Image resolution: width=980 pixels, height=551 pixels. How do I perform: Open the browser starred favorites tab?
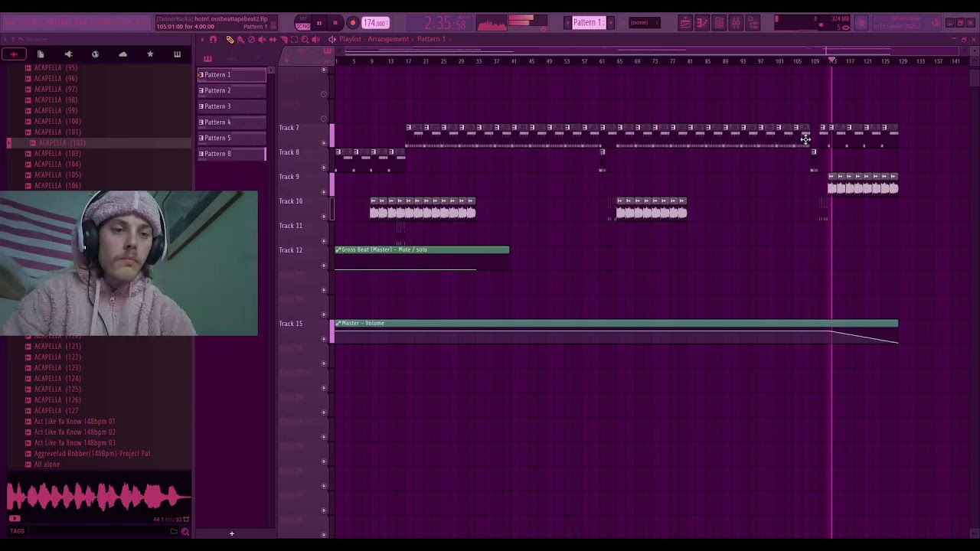click(x=150, y=54)
